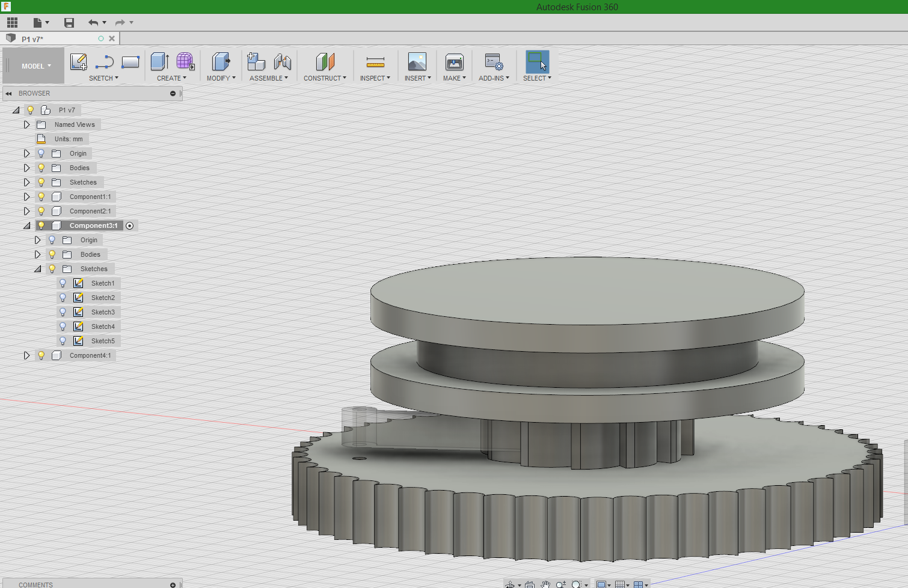Expand Bodies folder under Component3:1
908x588 pixels.
tap(37, 254)
